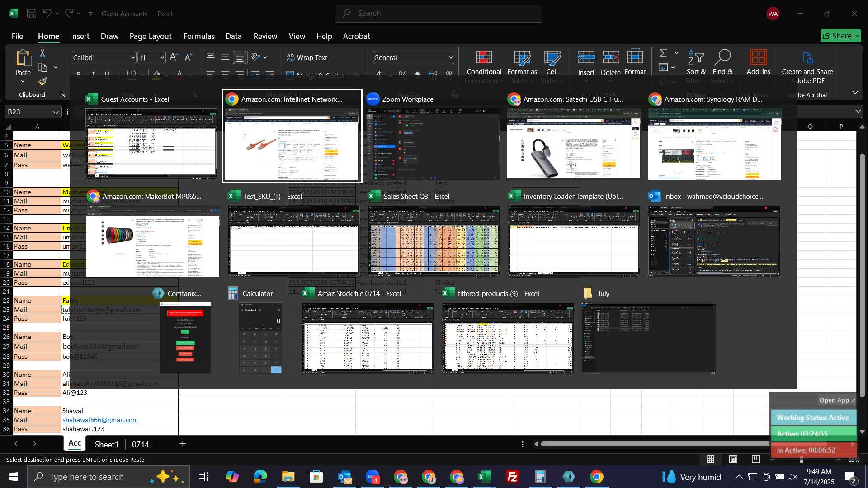Select the Cut scissors icon

pos(42,53)
